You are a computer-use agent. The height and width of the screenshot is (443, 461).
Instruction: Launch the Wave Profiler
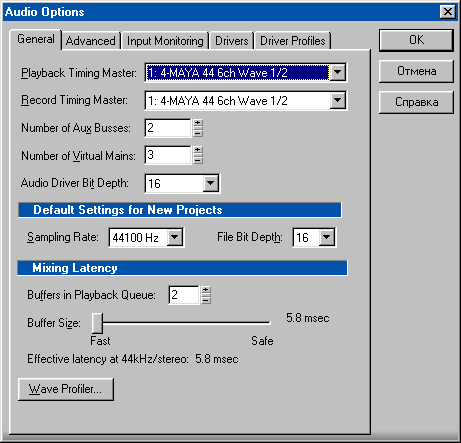[x=66, y=389]
